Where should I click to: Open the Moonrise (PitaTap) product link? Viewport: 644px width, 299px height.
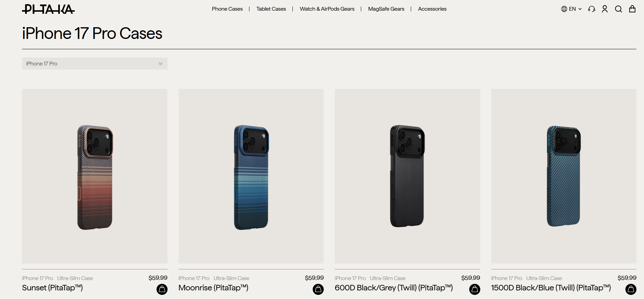point(213,288)
